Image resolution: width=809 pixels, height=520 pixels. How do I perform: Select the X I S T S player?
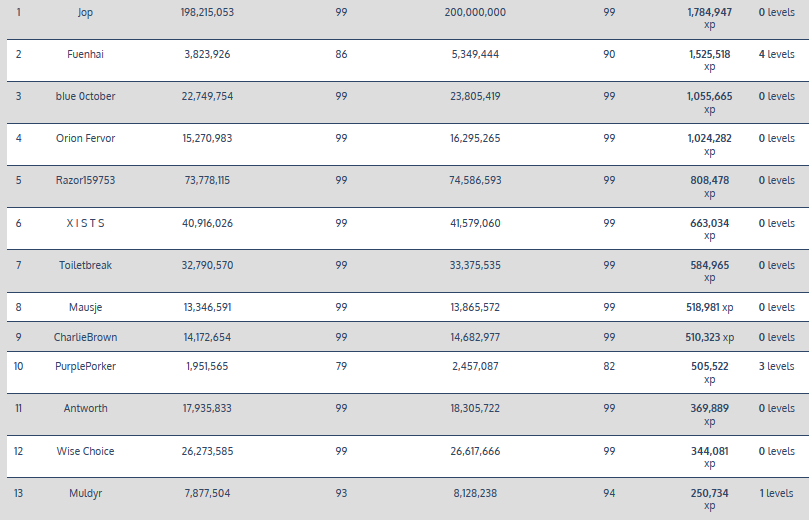[85, 223]
